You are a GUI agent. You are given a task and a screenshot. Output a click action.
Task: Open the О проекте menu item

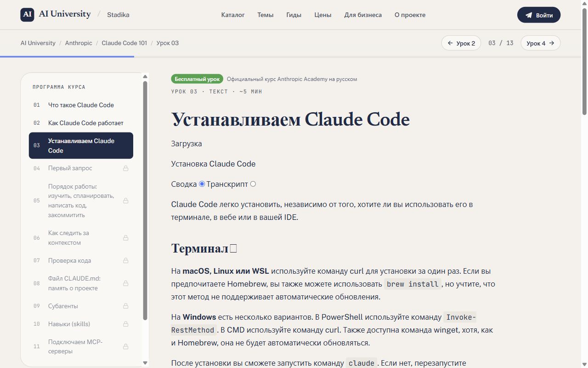click(410, 15)
